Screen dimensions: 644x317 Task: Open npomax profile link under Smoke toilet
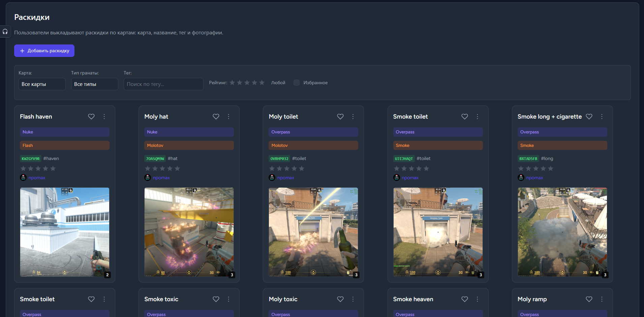click(x=410, y=178)
